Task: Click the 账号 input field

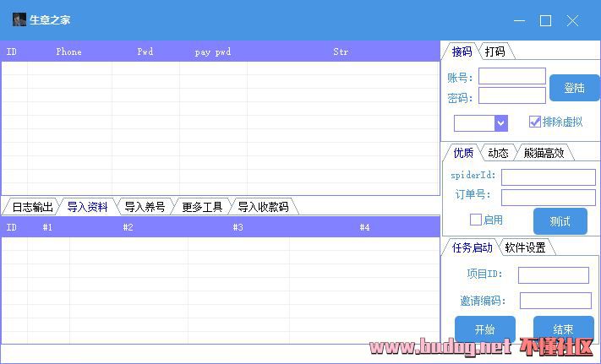Action: pos(512,76)
